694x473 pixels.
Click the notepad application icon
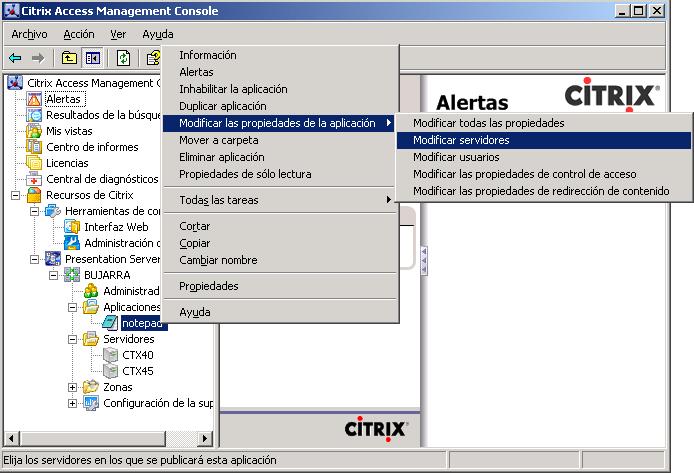point(110,323)
